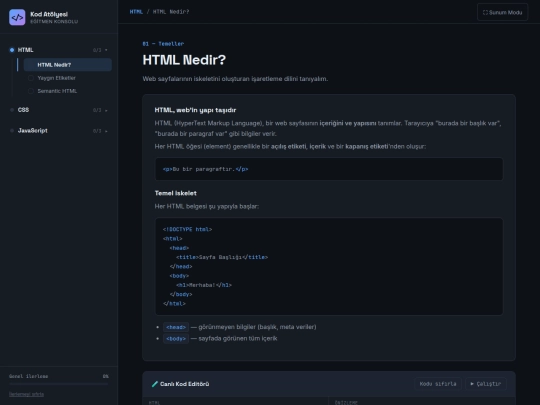Screen dimensions: 540x405
Task: Click the 'Canlı Kod Editörü' title
Action: coord(185,384)
